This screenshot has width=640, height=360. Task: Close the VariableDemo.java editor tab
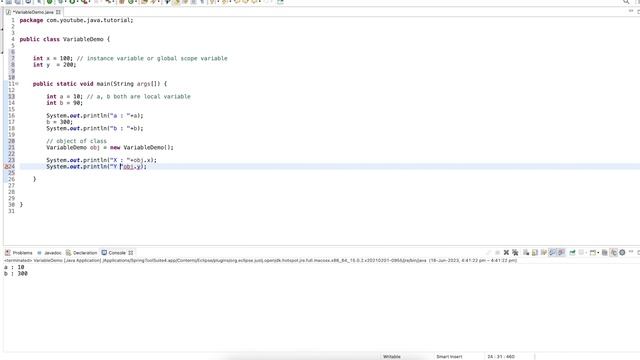point(58,12)
